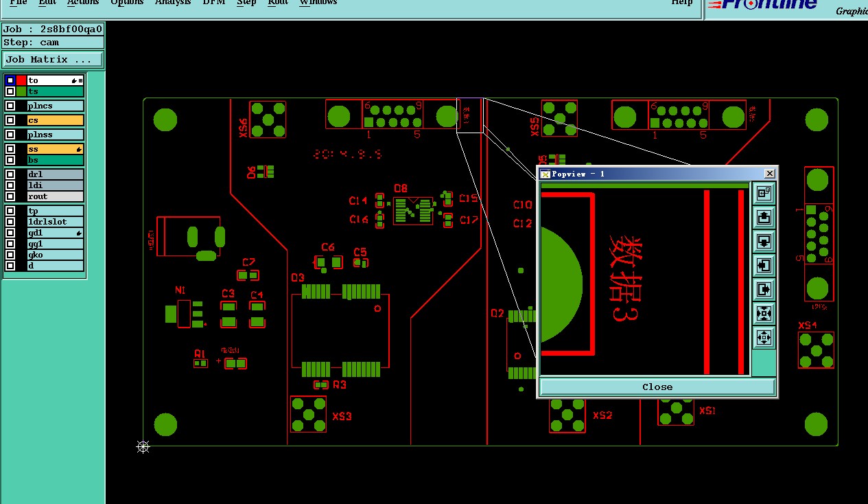The width and height of the screenshot is (868, 504).
Task: Click the C16 component label on the board
Action: pos(358,220)
